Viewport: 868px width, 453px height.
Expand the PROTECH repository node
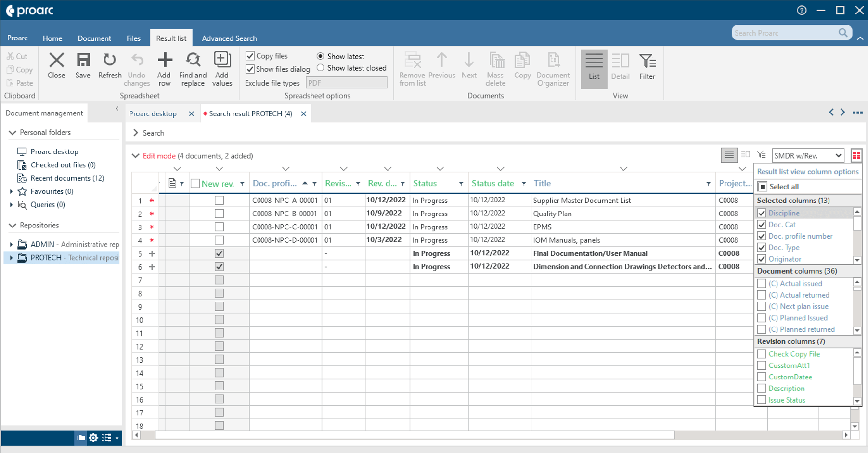(11, 258)
